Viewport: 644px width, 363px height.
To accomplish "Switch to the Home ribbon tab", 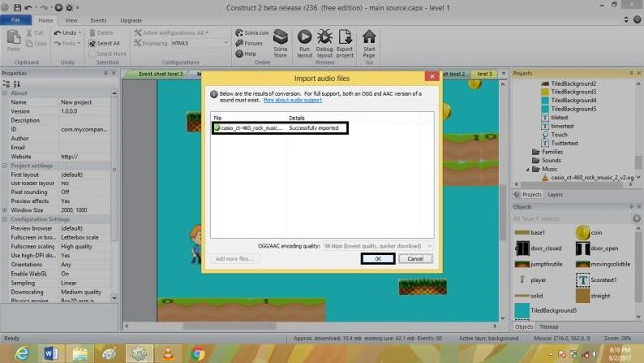I will click(x=46, y=20).
